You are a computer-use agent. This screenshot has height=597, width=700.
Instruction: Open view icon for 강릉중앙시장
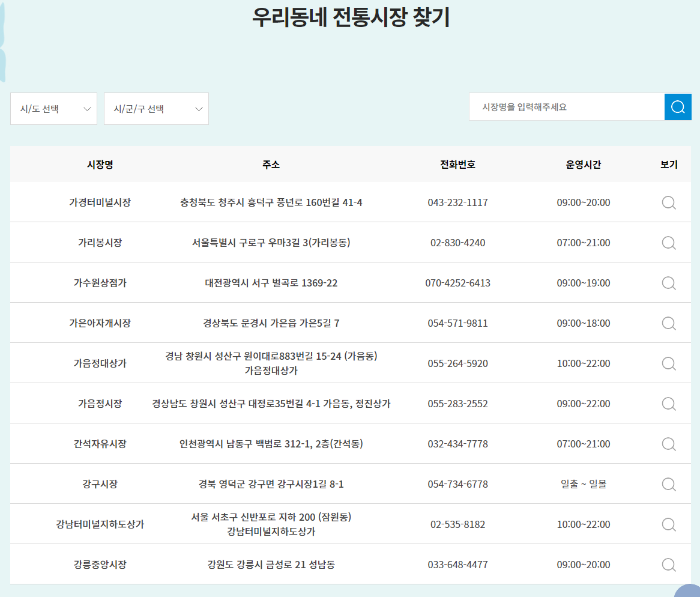coord(669,565)
